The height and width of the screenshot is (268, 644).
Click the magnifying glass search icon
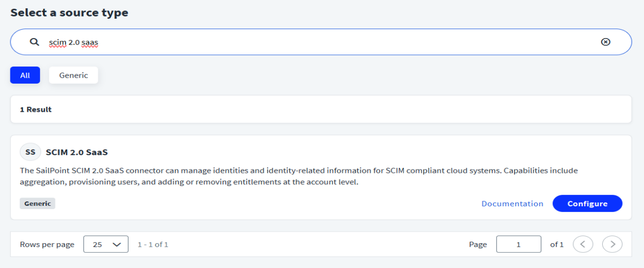[x=34, y=42]
